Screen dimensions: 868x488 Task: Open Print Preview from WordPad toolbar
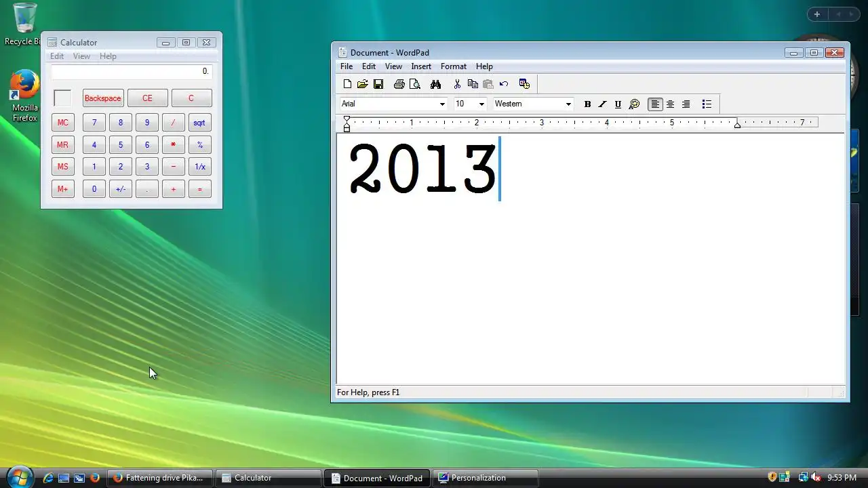[x=415, y=84]
